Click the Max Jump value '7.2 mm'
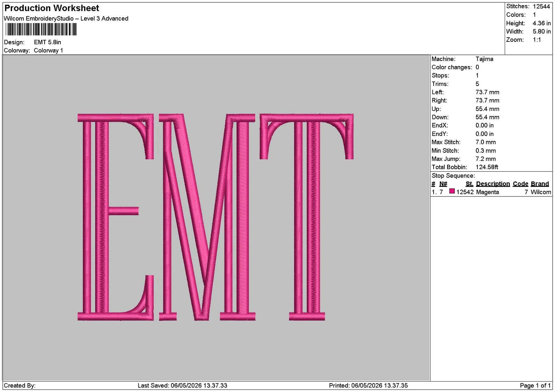 pyautogui.click(x=485, y=159)
